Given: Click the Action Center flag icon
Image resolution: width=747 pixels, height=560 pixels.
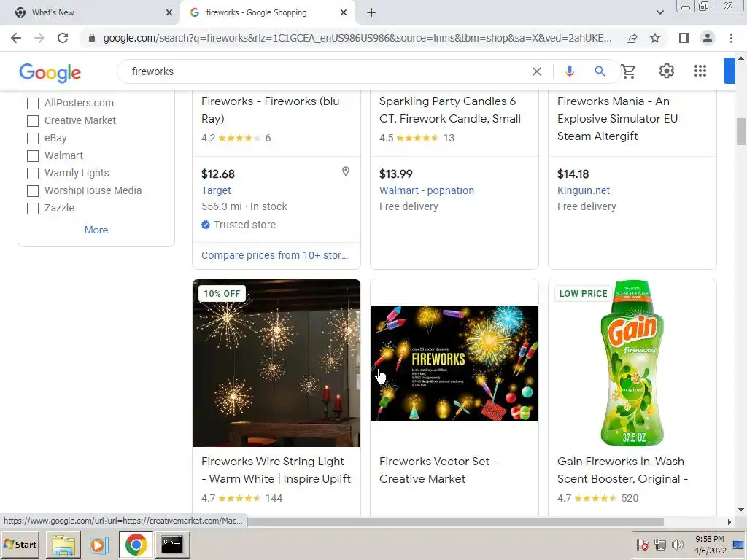Looking at the screenshot, I should 642,544.
